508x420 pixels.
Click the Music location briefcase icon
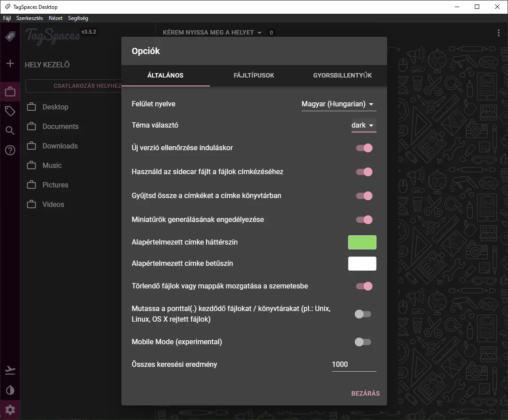31,165
